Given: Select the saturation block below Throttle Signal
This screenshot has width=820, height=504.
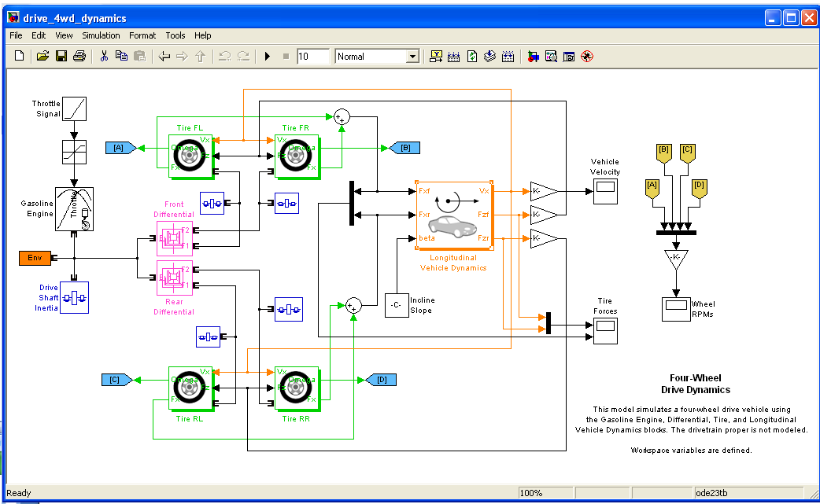Looking at the screenshot, I should 74,152.
